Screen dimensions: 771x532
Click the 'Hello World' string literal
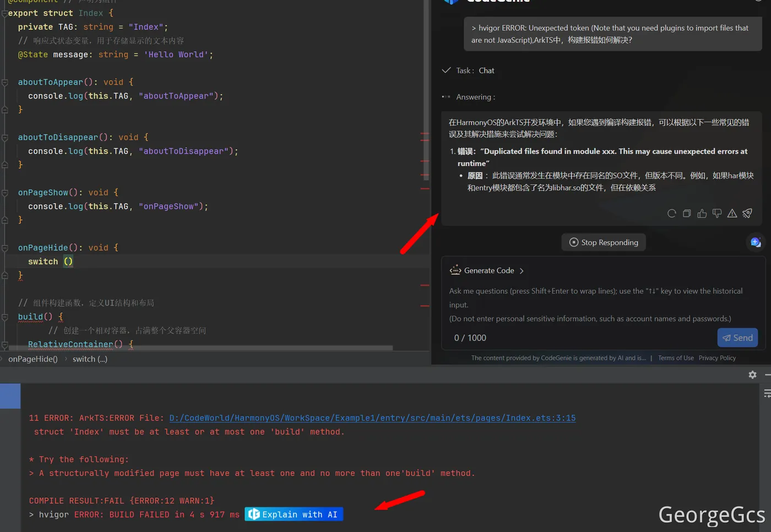pos(176,55)
